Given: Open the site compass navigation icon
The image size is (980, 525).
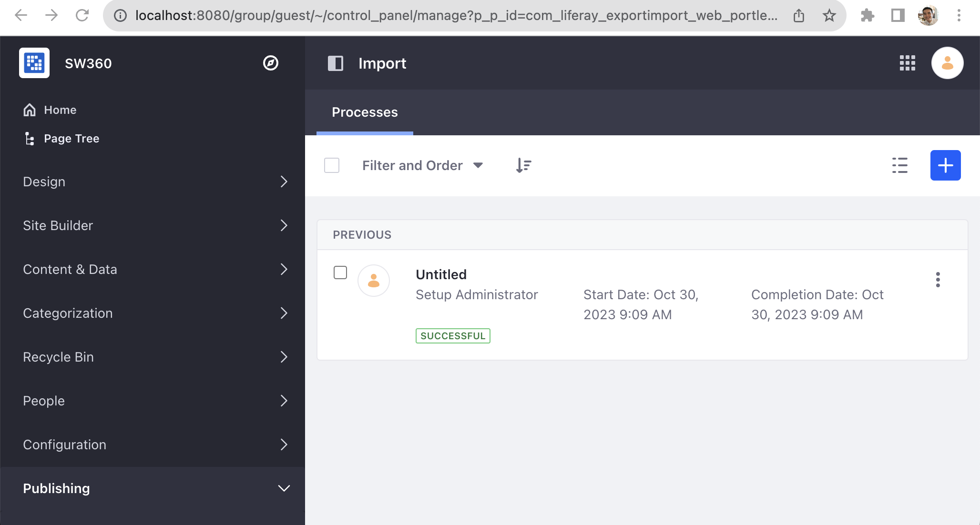Looking at the screenshot, I should point(271,63).
